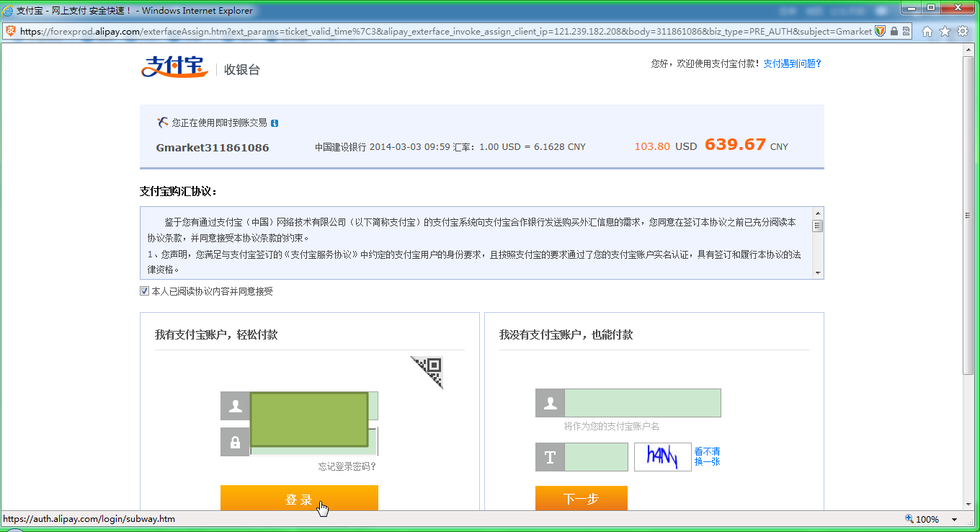Click the 639.67 CNY amount
Screen dimensions: 980x532
747,145
